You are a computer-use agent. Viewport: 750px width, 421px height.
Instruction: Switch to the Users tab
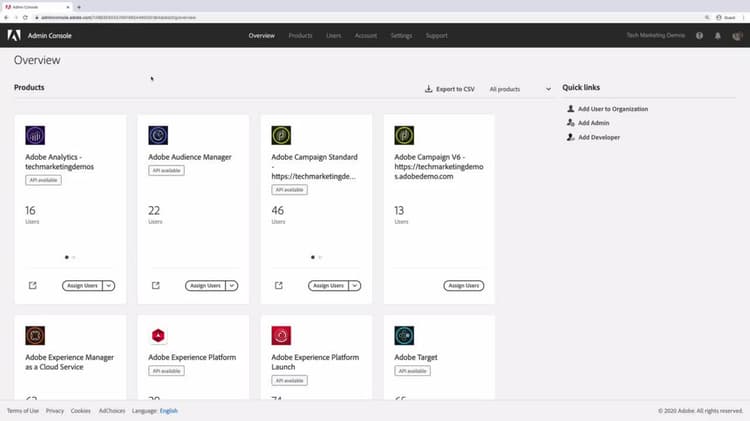(333, 35)
